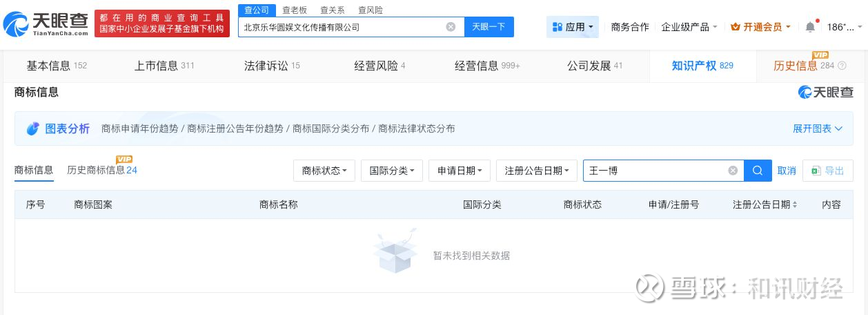Switch to 经营风险 tab
The image size is (868, 315).
click(379, 66)
